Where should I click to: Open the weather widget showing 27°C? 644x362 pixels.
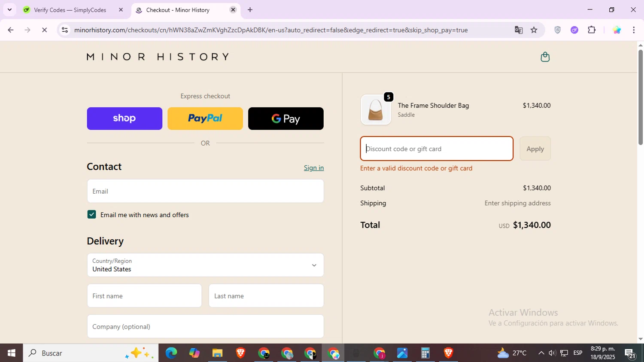[x=512, y=353]
